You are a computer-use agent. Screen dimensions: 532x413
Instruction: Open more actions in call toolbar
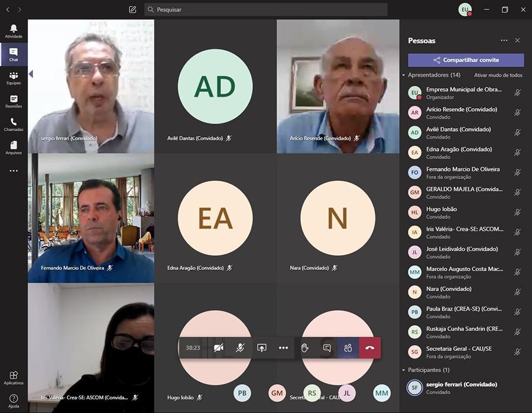point(283,348)
